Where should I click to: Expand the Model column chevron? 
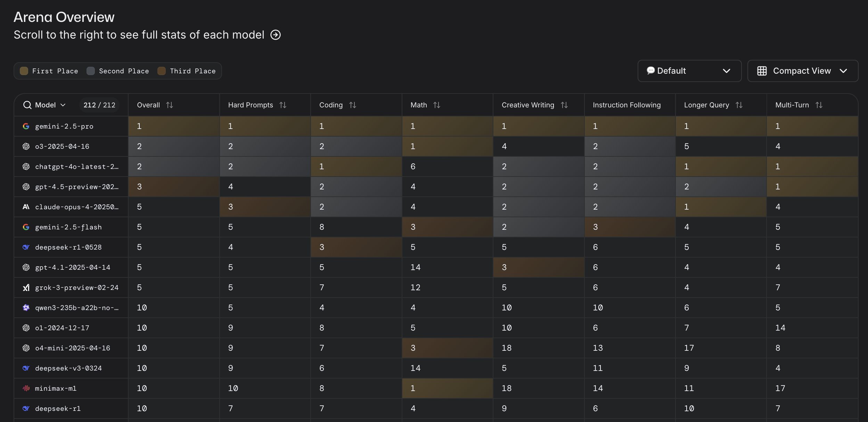(63, 105)
